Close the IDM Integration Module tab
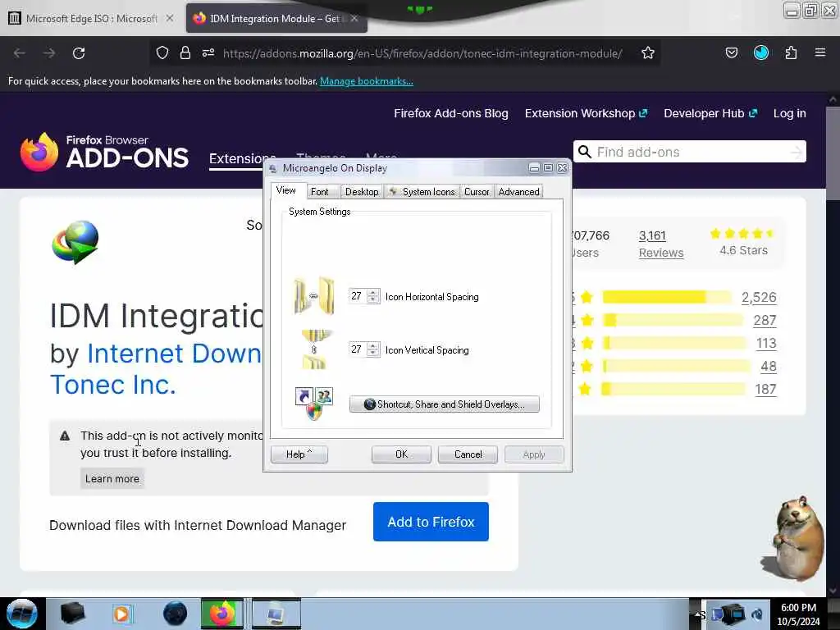This screenshot has height=630, width=840. click(x=354, y=18)
